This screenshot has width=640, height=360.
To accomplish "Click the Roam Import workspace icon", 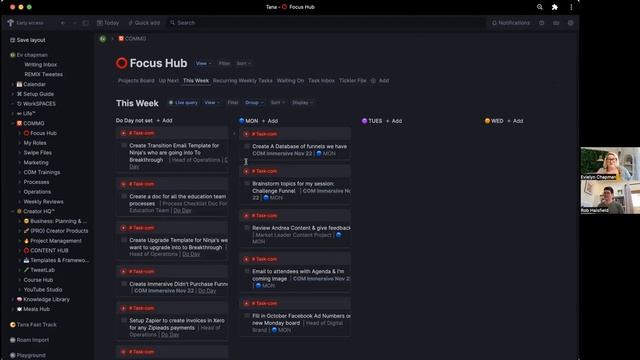I will [13, 340].
